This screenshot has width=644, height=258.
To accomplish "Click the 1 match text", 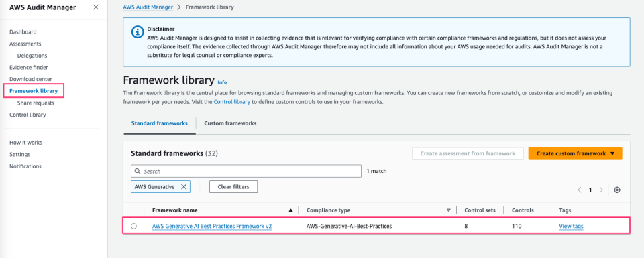I will point(376,171).
